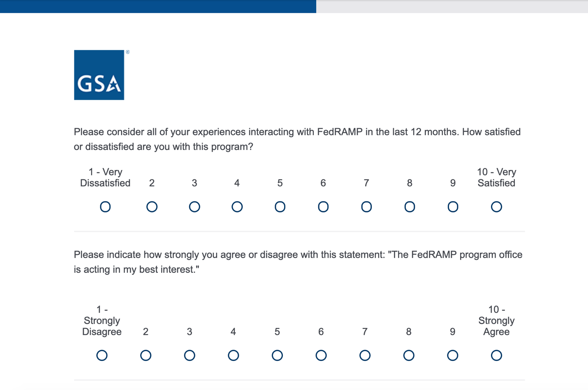The image size is (588, 390).
Task: Select satisfaction rating 9 radio button
Action: (x=453, y=207)
